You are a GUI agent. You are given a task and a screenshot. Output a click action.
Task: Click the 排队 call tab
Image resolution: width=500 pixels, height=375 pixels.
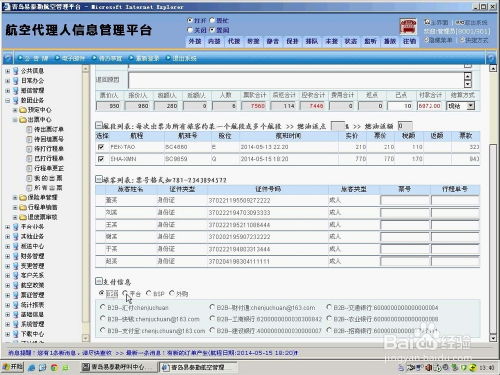312,41
